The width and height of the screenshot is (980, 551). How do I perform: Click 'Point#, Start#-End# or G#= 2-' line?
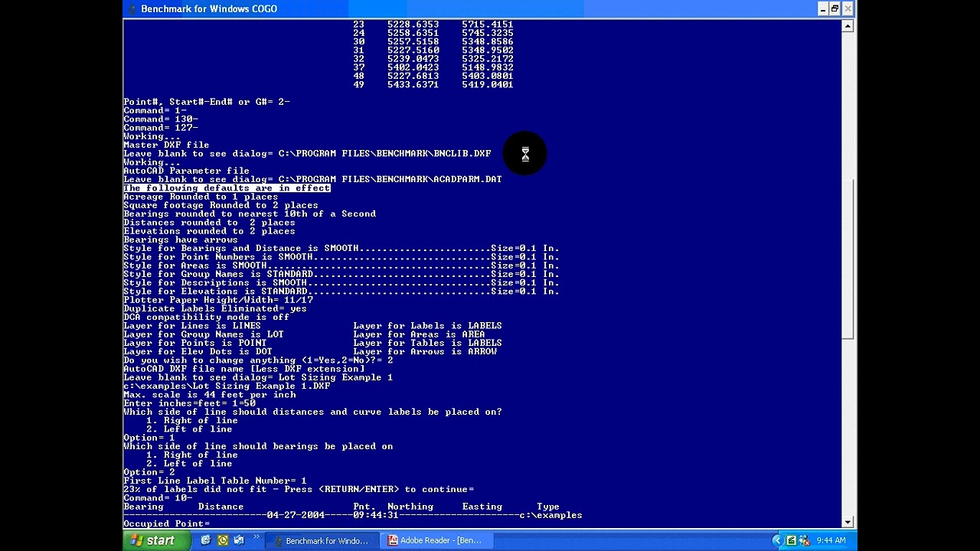click(207, 102)
